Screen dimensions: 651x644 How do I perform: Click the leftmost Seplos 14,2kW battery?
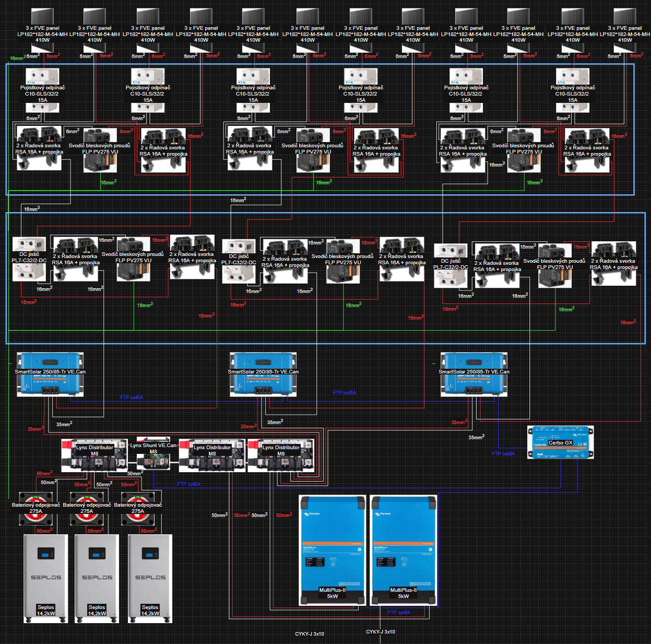(x=46, y=577)
